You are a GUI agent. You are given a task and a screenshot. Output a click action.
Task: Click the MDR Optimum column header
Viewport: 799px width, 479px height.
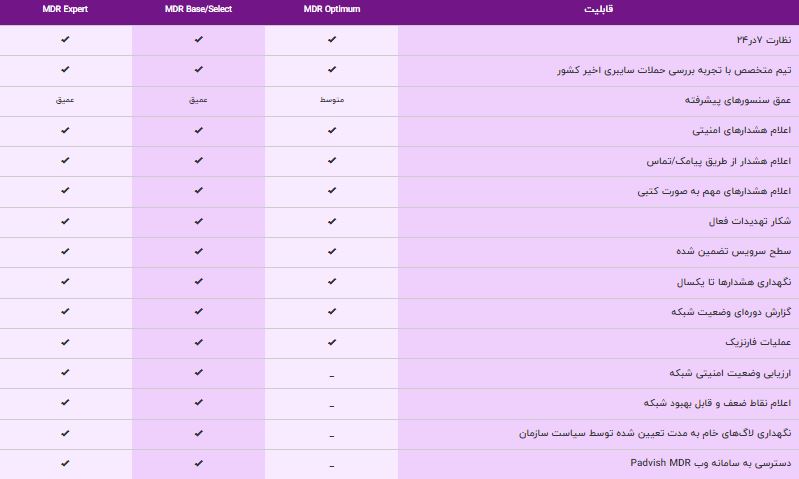tap(331, 10)
